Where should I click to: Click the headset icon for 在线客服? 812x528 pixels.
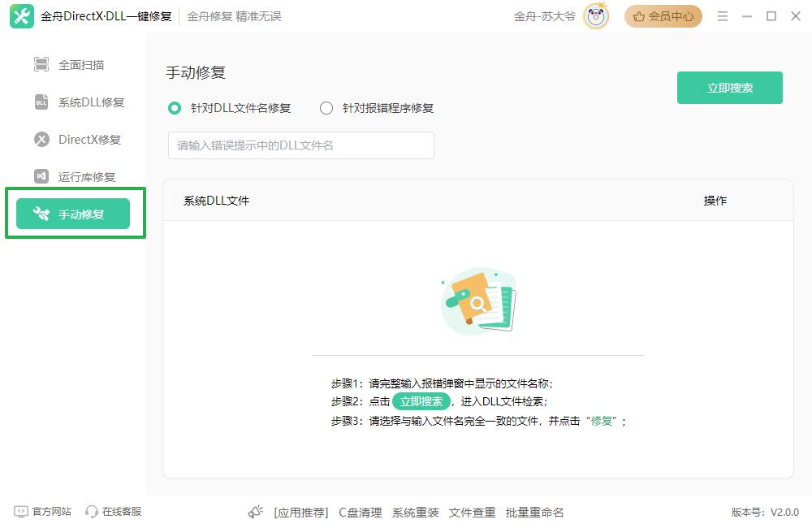click(92, 512)
